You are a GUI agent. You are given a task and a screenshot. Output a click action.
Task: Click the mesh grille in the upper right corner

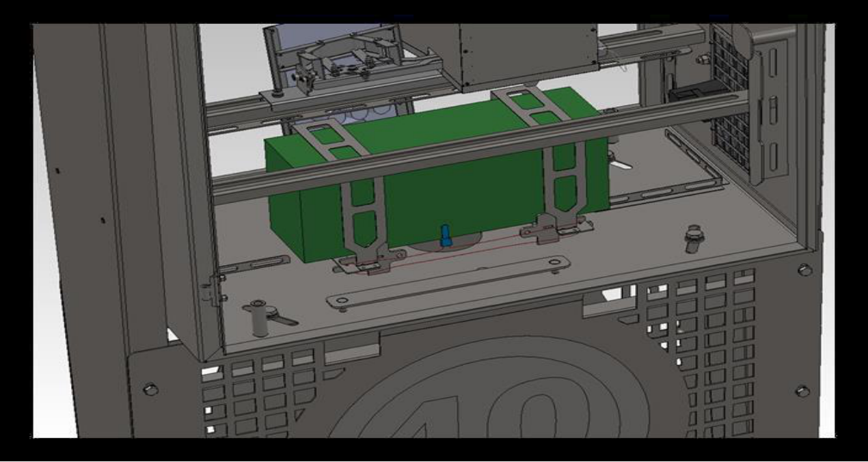tap(732, 100)
